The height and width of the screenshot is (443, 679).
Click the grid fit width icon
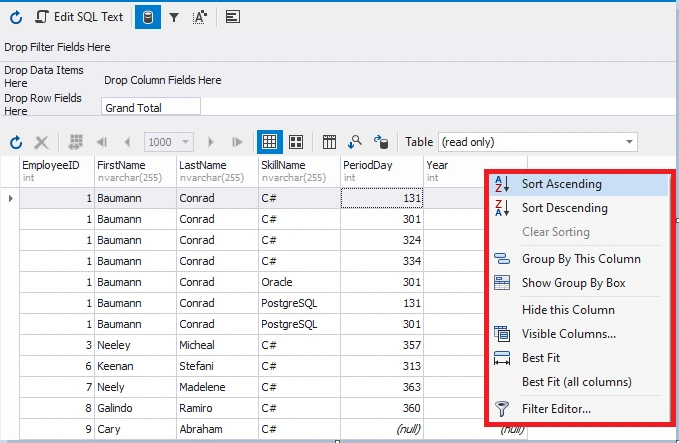click(x=76, y=142)
